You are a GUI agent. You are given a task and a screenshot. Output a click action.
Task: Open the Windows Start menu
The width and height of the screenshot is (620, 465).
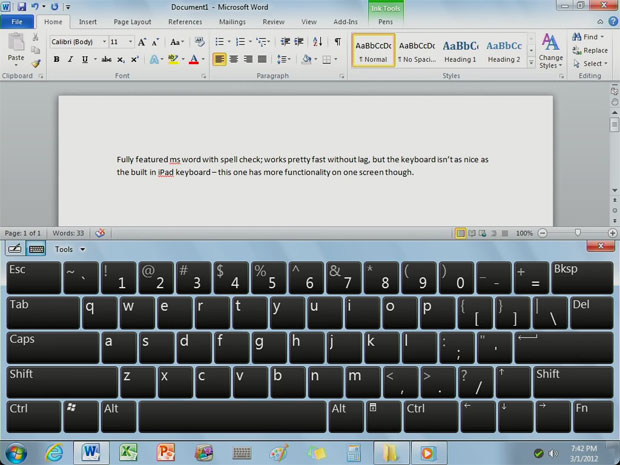pyautogui.click(x=16, y=453)
